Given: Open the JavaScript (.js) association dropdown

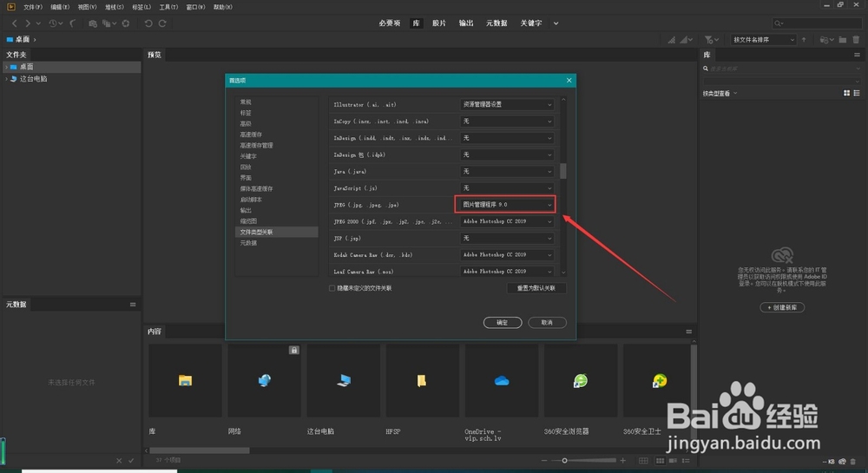Looking at the screenshot, I should [x=507, y=188].
